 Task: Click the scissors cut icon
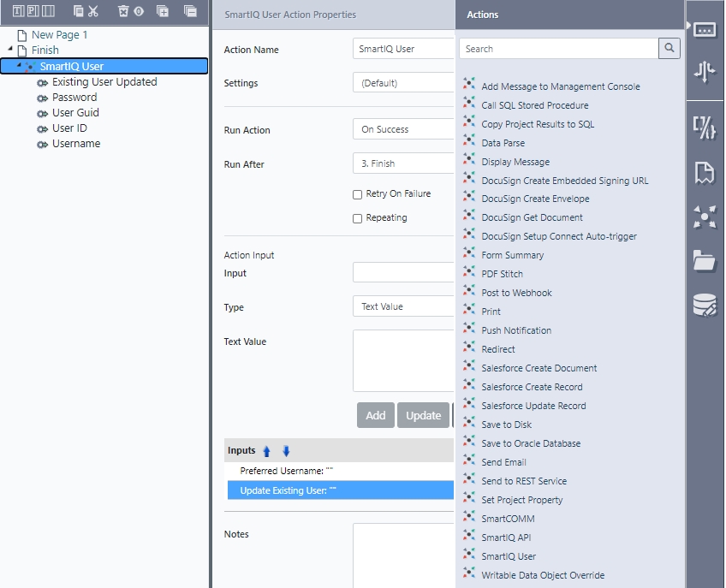pyautogui.click(x=93, y=11)
